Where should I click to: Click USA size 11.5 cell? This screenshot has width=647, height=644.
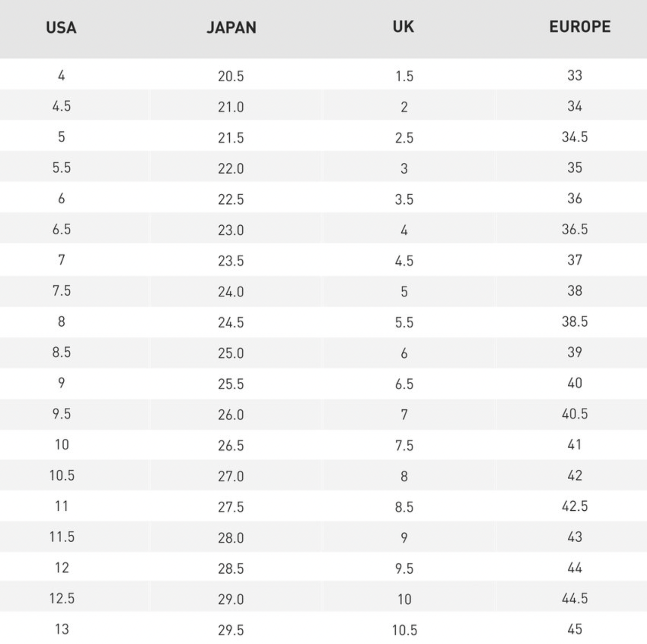coord(62,537)
